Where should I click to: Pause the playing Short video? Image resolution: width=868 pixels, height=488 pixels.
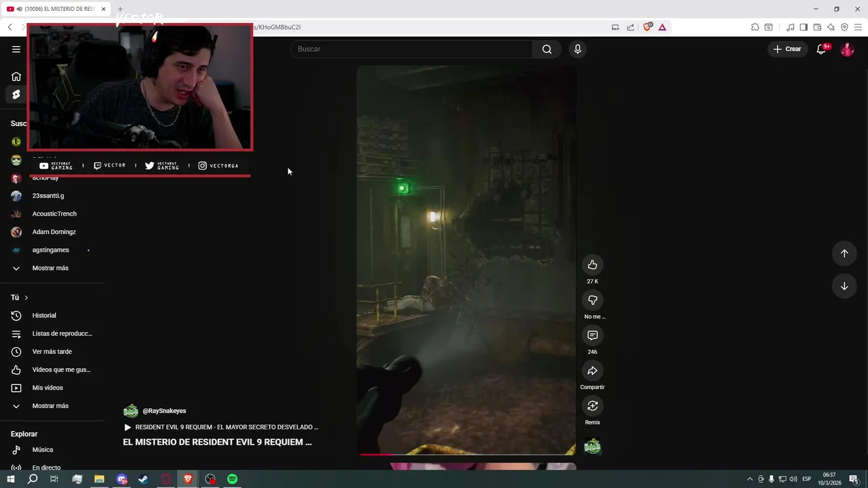[467, 260]
